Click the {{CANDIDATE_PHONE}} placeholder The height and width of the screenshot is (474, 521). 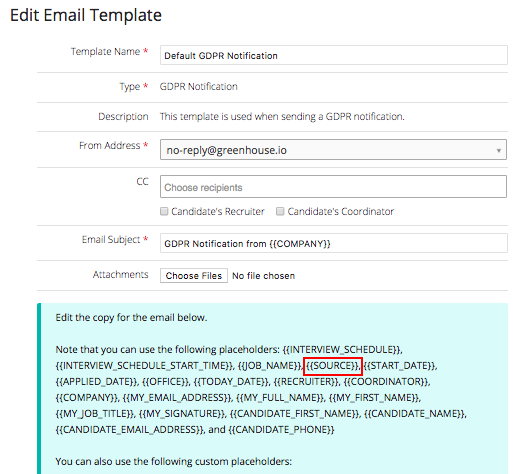281,430
